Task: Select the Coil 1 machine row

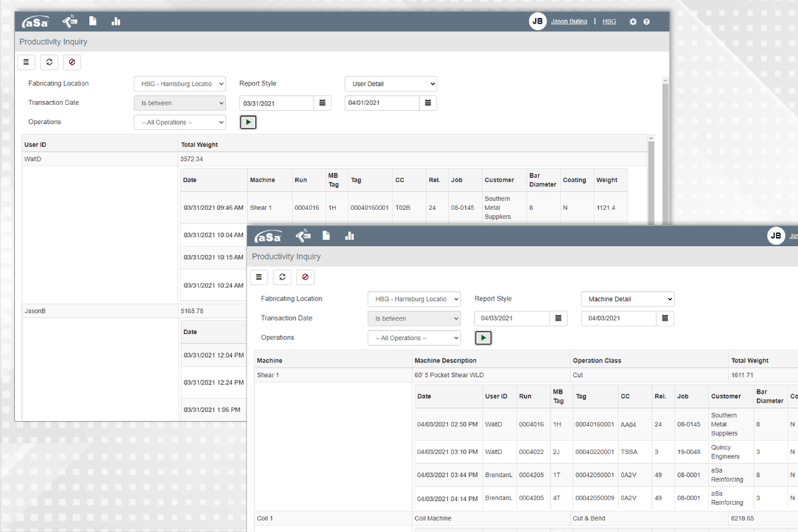Action: (526, 518)
